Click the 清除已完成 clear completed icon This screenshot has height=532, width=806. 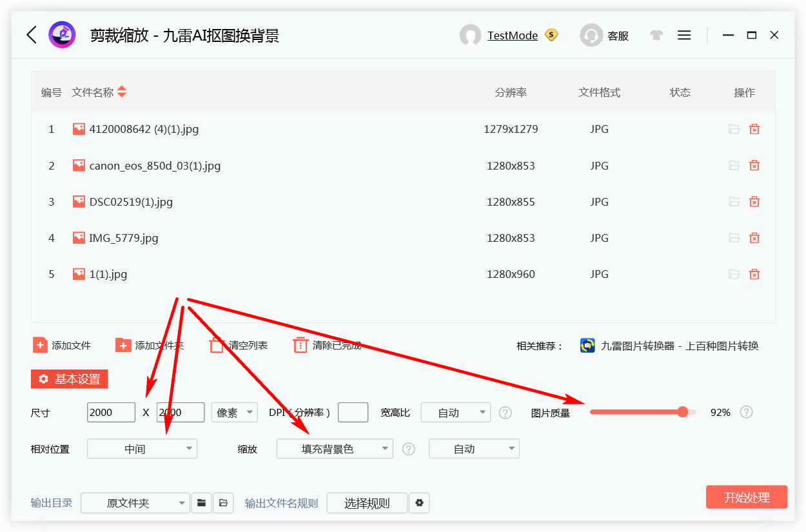[x=300, y=345]
